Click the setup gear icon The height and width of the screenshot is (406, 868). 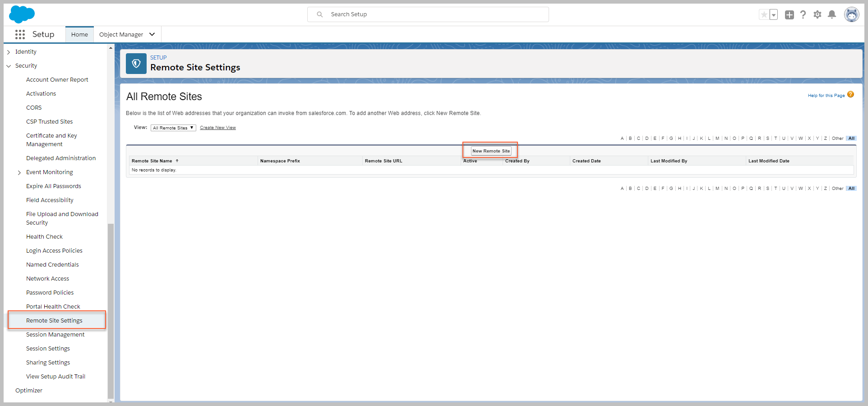pos(817,15)
